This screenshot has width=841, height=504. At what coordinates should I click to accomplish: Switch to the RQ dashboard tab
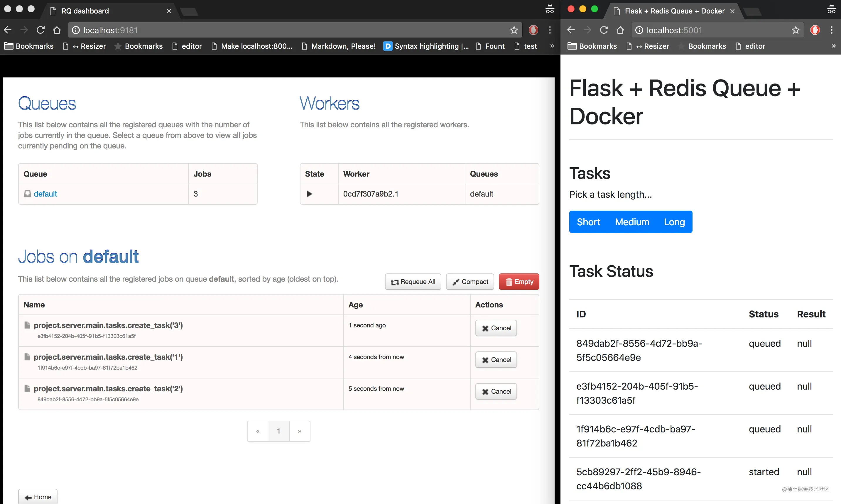(109, 11)
